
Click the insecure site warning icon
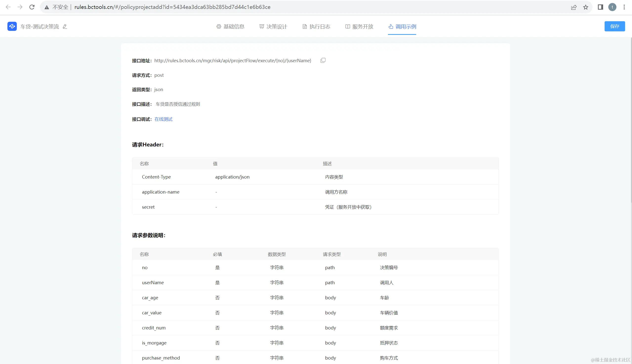pyautogui.click(x=47, y=7)
